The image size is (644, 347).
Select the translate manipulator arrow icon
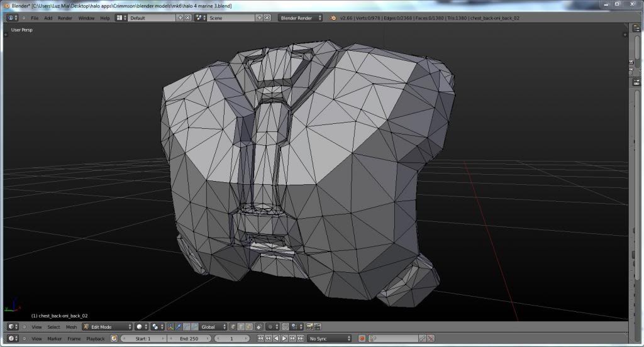coord(179,327)
